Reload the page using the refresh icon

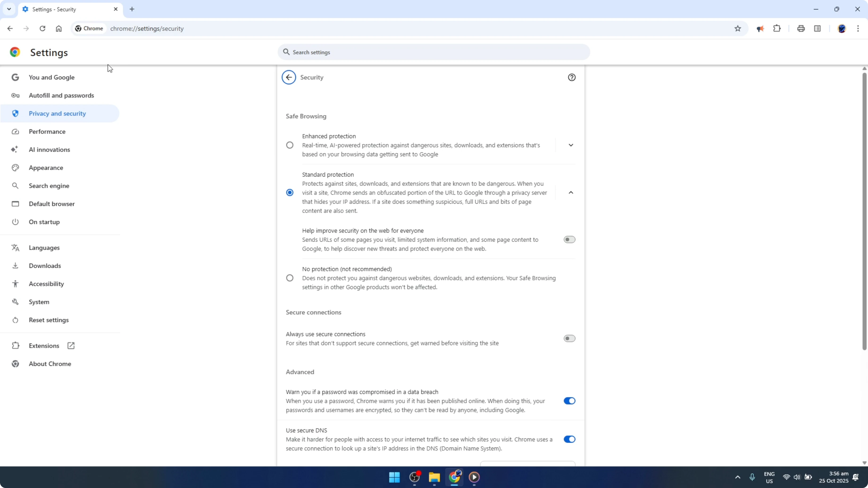click(42, 28)
